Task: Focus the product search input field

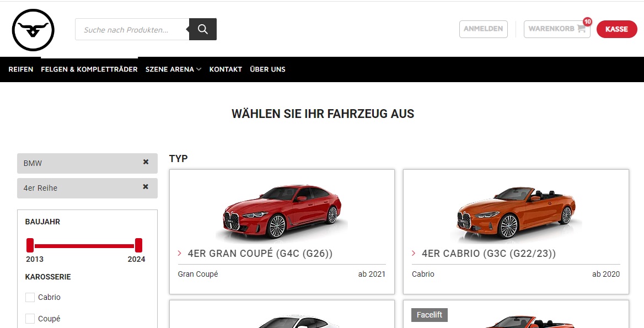Action: (132, 29)
